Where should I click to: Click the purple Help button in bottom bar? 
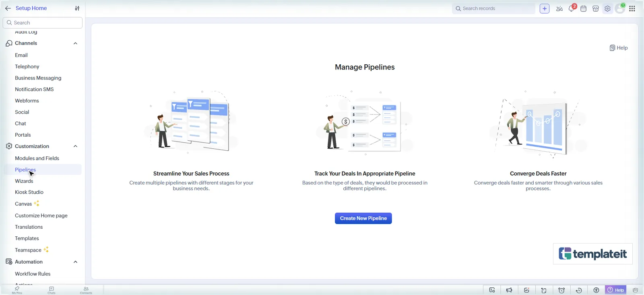(616, 290)
